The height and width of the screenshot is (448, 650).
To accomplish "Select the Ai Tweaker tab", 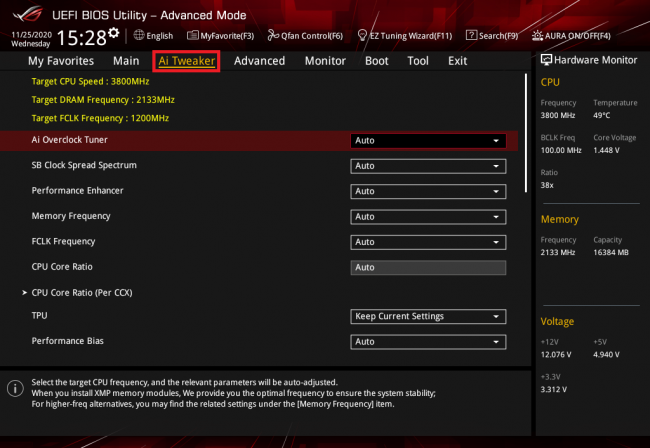I will pyautogui.click(x=187, y=61).
